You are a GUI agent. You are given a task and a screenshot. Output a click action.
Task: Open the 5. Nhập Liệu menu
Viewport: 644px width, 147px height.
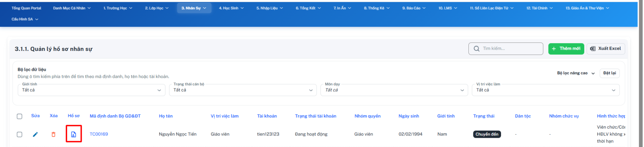[270, 8]
